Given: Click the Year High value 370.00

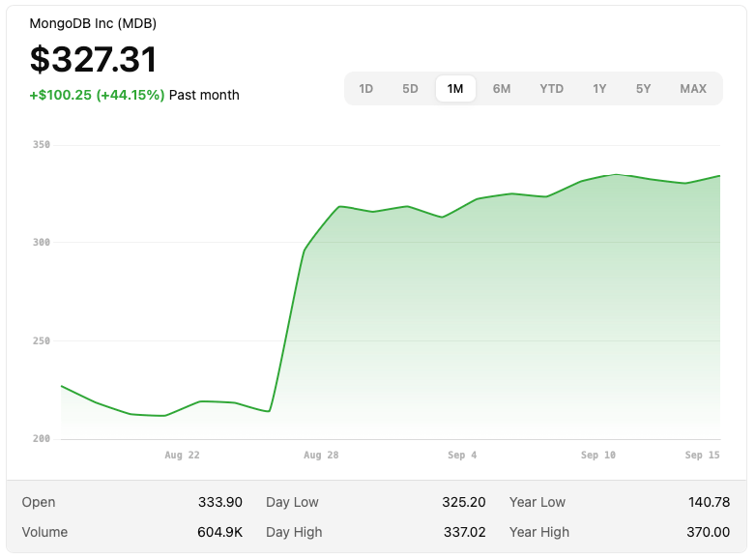Looking at the screenshot, I should point(709,532).
